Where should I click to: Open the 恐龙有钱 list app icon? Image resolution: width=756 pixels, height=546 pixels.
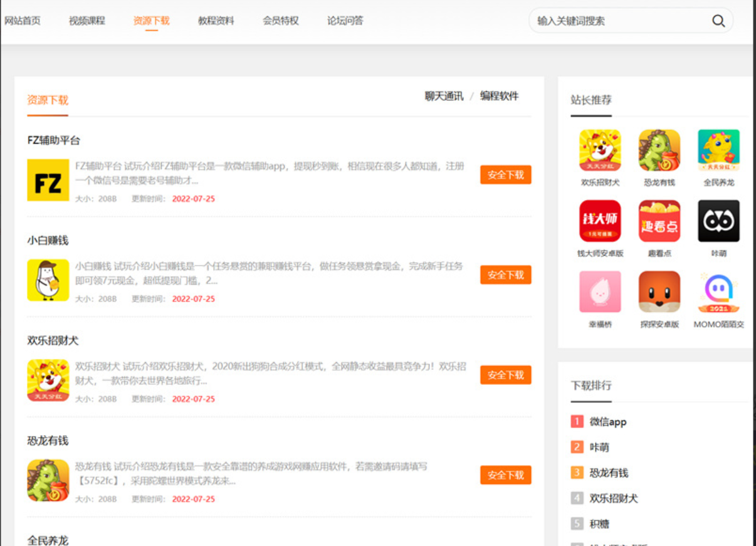48,481
